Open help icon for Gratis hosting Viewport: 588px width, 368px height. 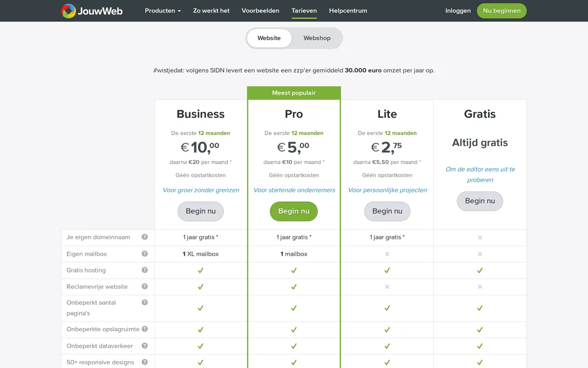[145, 270]
